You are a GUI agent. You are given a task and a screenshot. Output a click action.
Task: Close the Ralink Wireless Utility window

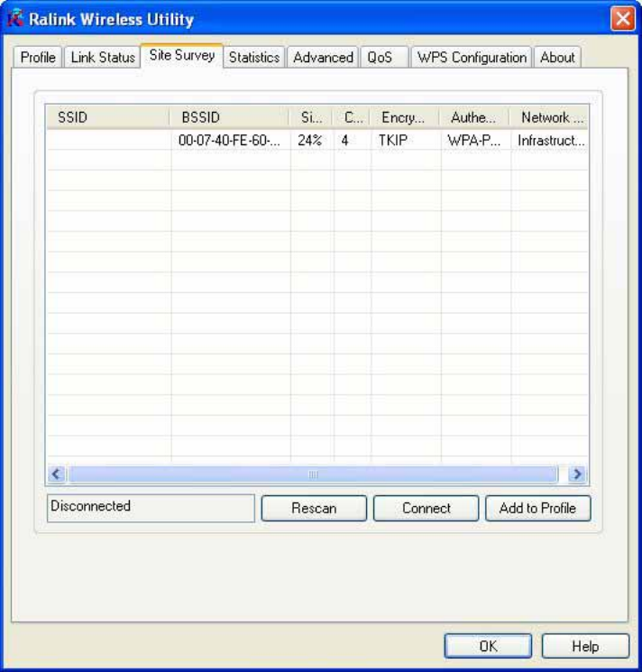(623, 19)
